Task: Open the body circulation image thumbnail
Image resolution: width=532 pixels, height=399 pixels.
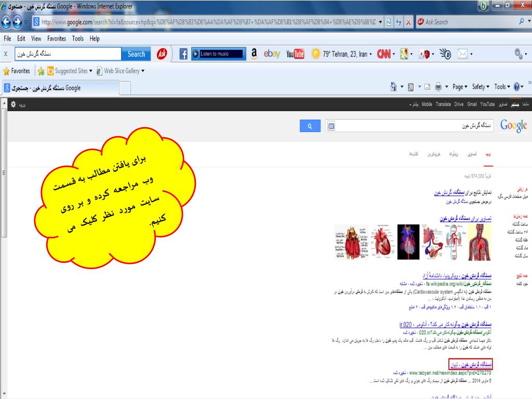Action: [479, 242]
